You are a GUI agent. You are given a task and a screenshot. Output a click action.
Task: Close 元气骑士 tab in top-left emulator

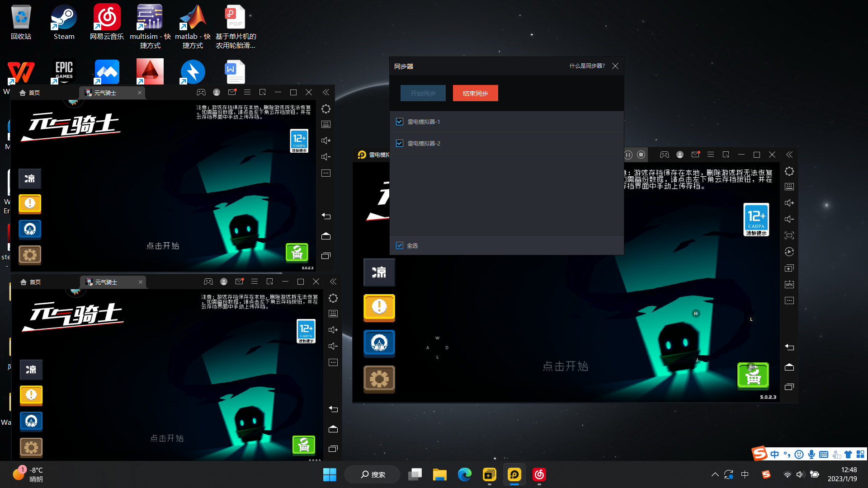click(x=140, y=93)
